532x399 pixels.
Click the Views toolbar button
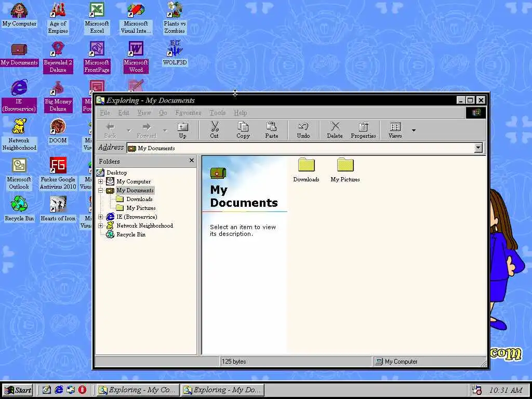[395, 130]
